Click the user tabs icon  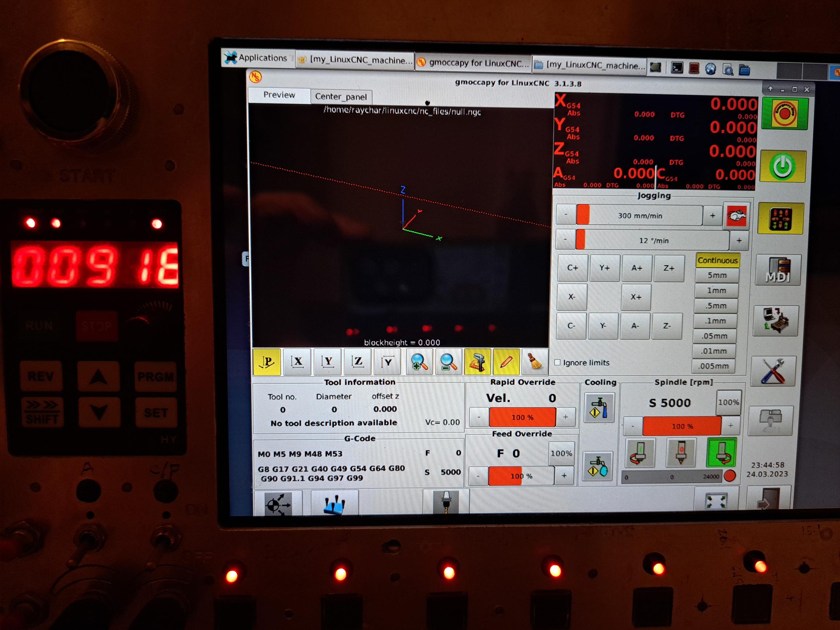(x=771, y=421)
